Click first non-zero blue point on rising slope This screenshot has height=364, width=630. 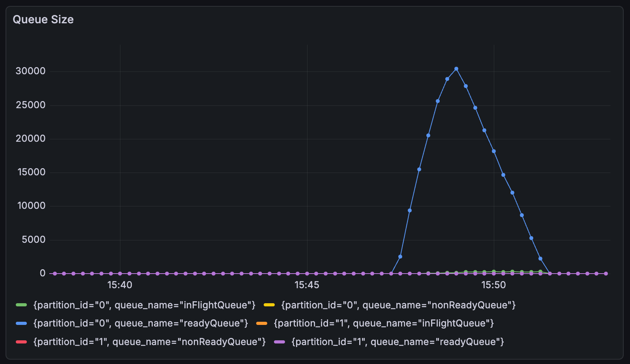pos(400,257)
